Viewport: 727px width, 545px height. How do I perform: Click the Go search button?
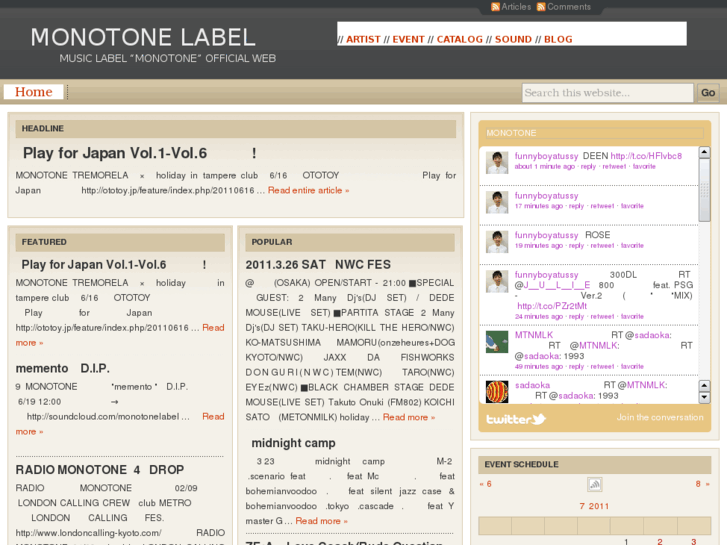point(708,93)
